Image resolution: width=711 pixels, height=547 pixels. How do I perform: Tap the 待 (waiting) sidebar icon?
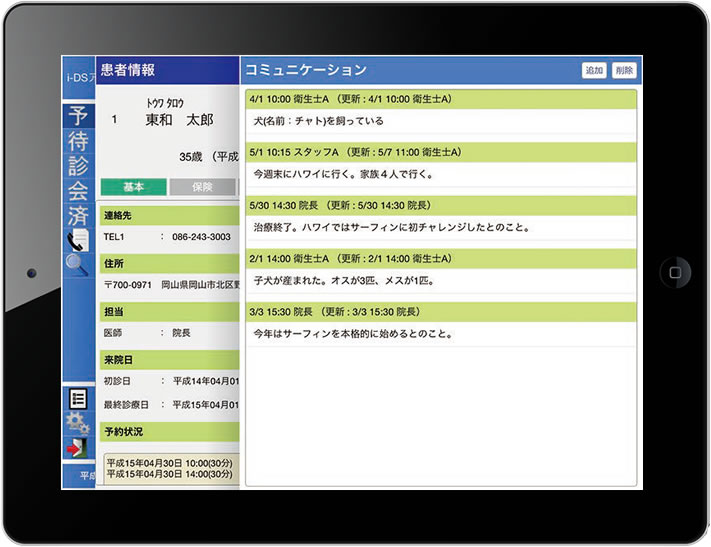(78, 140)
